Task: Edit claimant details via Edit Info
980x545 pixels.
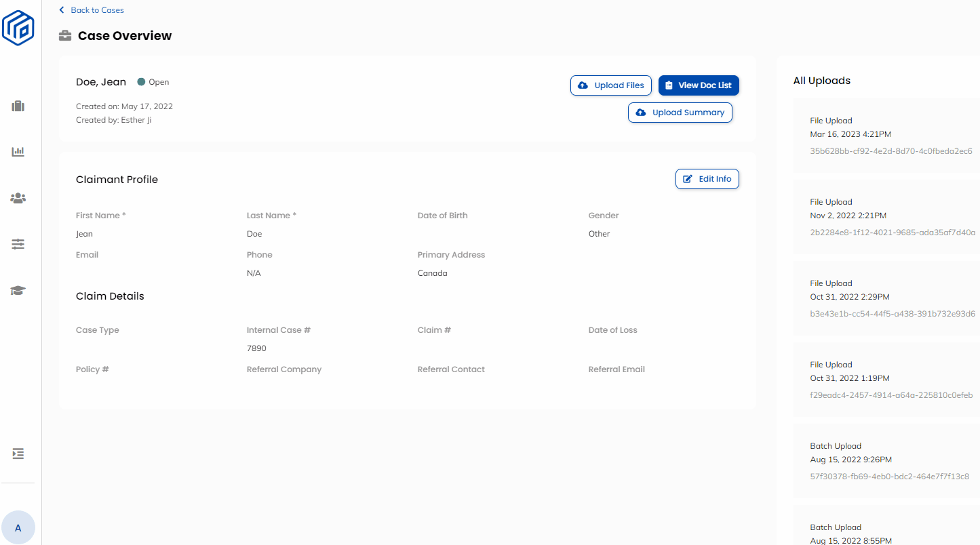Action: pos(707,178)
